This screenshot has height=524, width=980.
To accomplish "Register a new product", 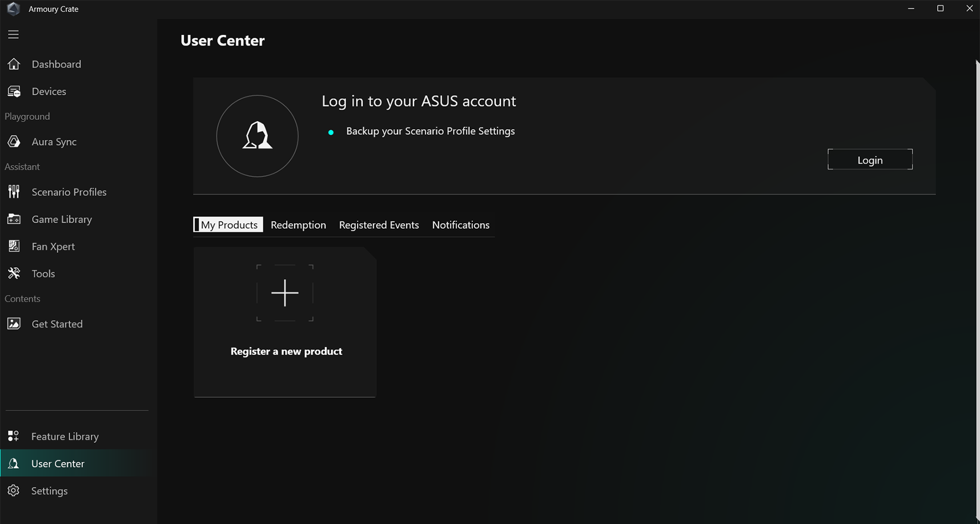I will [x=285, y=323].
